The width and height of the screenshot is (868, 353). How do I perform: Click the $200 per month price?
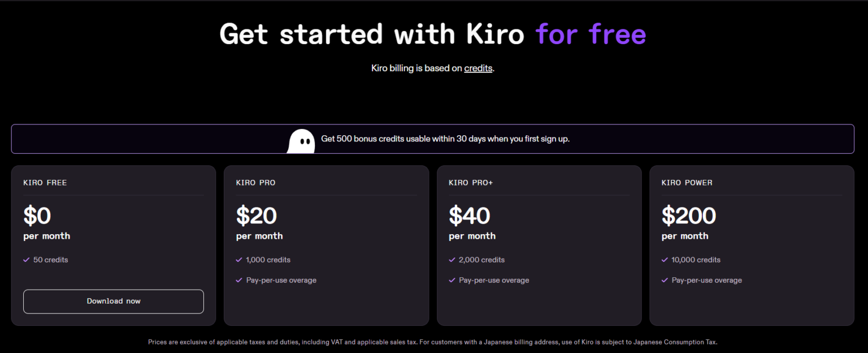point(689,216)
